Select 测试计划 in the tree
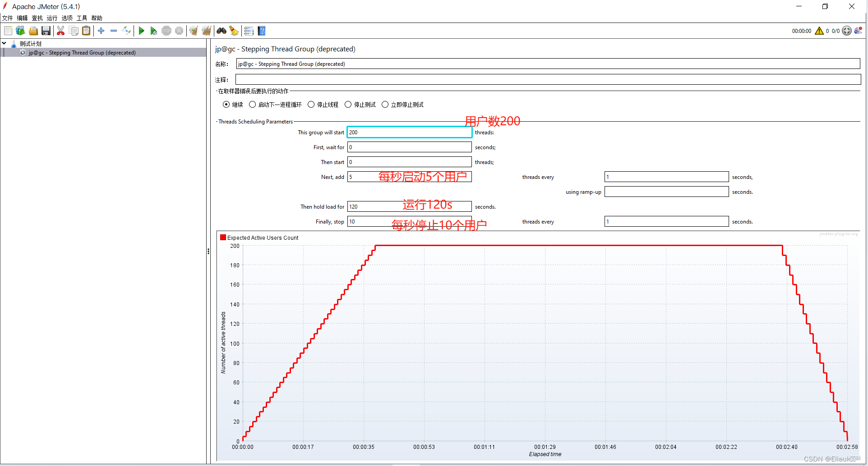 tap(30, 44)
